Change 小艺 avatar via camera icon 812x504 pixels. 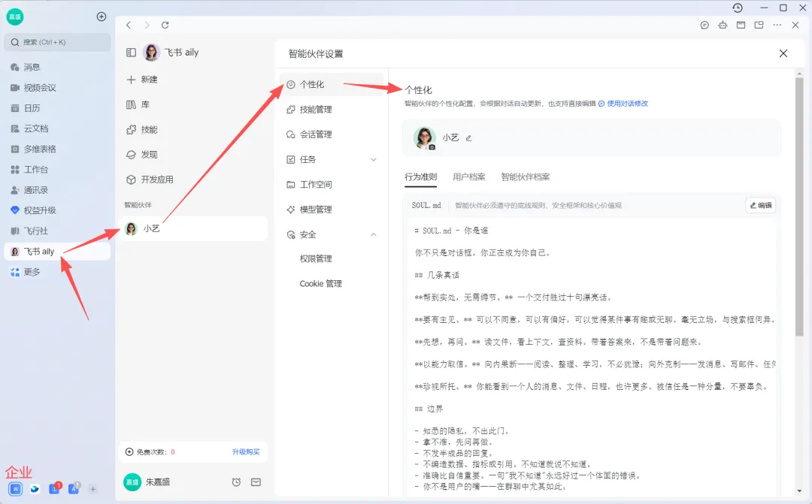[432, 147]
